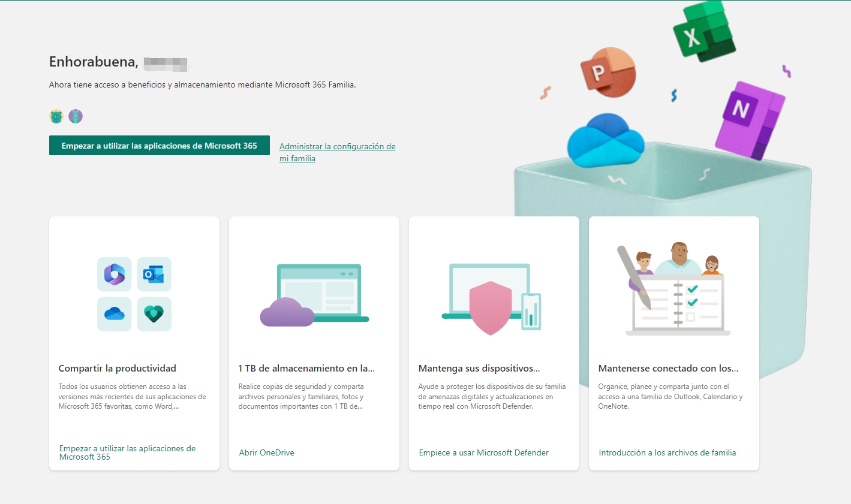Screen dimensions: 851x504
Task: Open "Administrar la configuración de mi familia" link
Action: pyautogui.click(x=337, y=152)
